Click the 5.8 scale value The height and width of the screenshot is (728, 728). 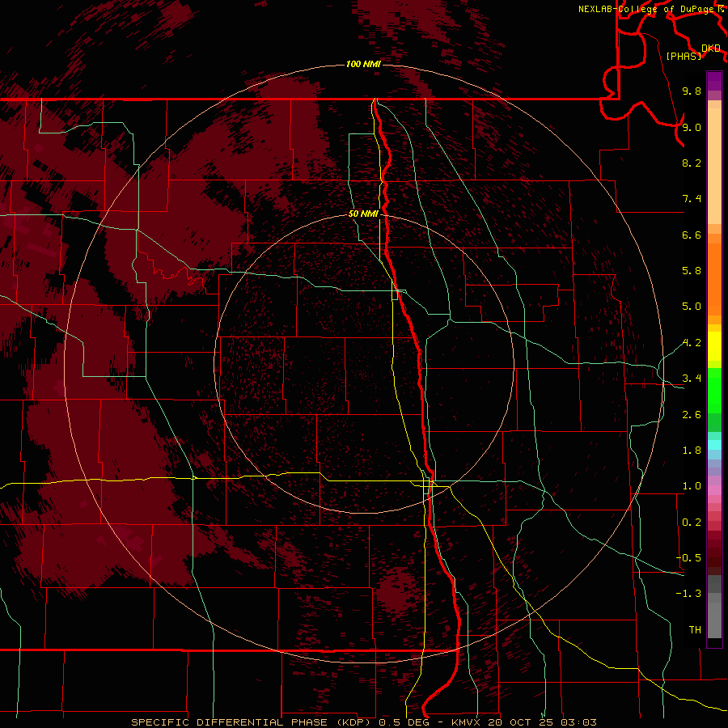[692, 271]
